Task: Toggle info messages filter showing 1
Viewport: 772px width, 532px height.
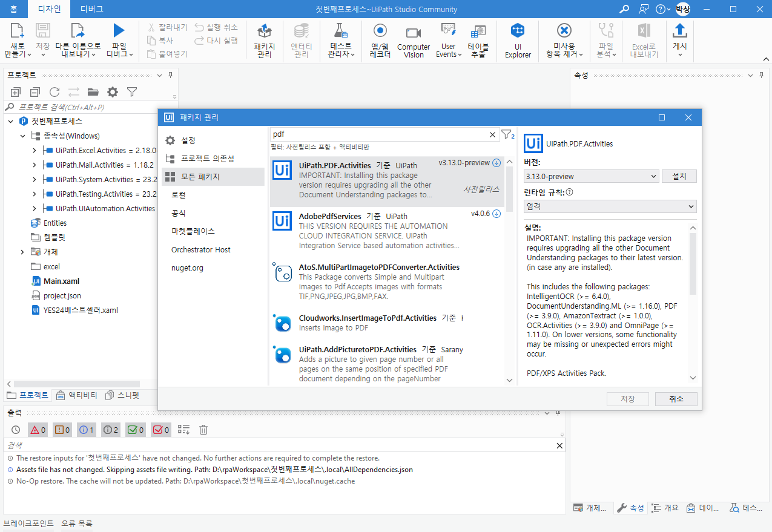Action: click(x=87, y=430)
